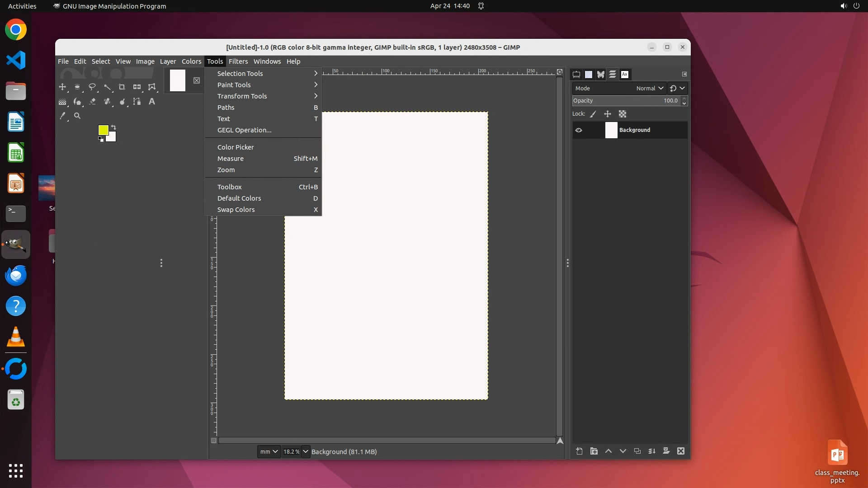868x488 pixels.
Task: Click Swap Colors menu entry
Action: tap(236, 210)
